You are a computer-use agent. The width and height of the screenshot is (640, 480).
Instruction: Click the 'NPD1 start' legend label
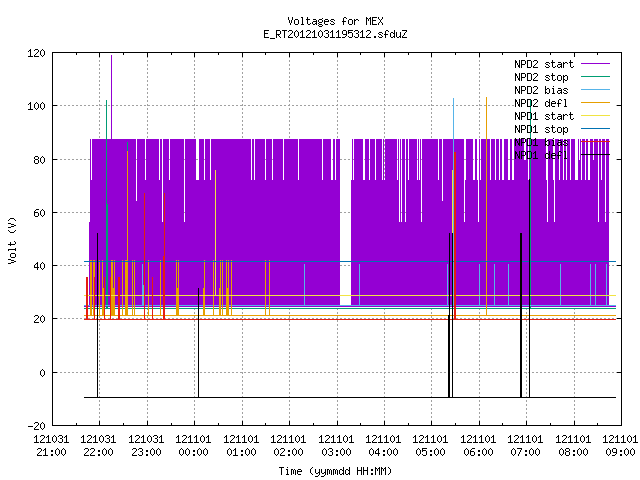(544, 116)
